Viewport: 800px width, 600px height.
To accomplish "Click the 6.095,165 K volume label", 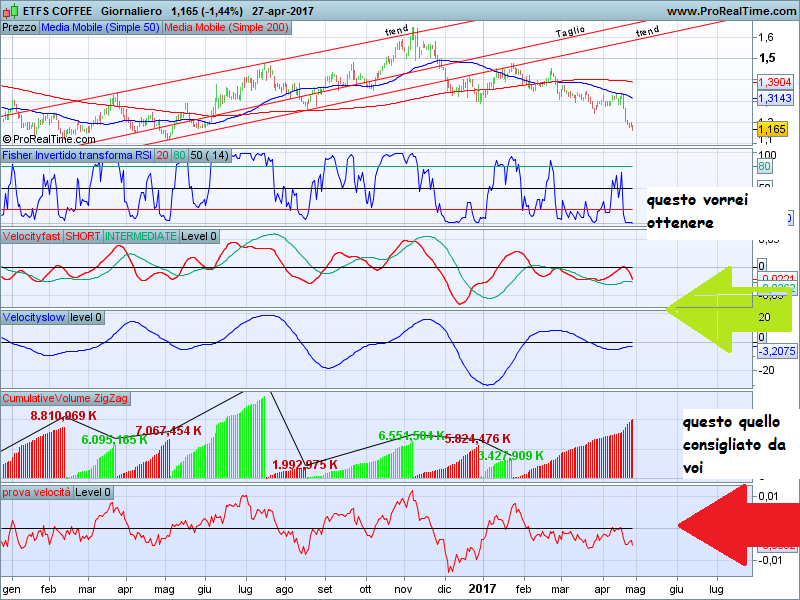I will pos(114,440).
